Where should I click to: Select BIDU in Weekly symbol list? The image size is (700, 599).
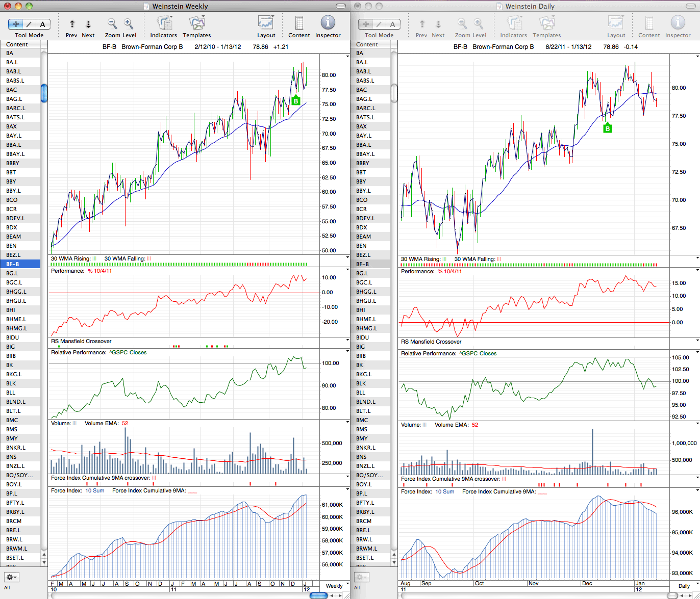click(x=20, y=337)
